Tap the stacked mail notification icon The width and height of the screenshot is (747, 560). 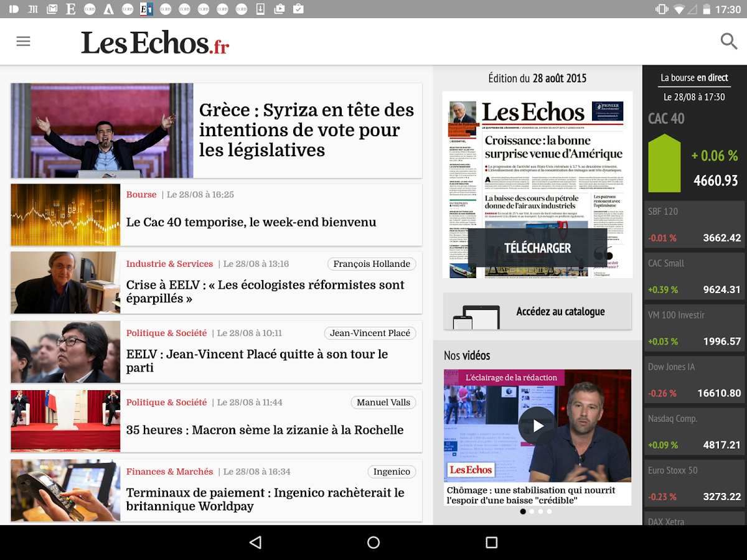52,9
